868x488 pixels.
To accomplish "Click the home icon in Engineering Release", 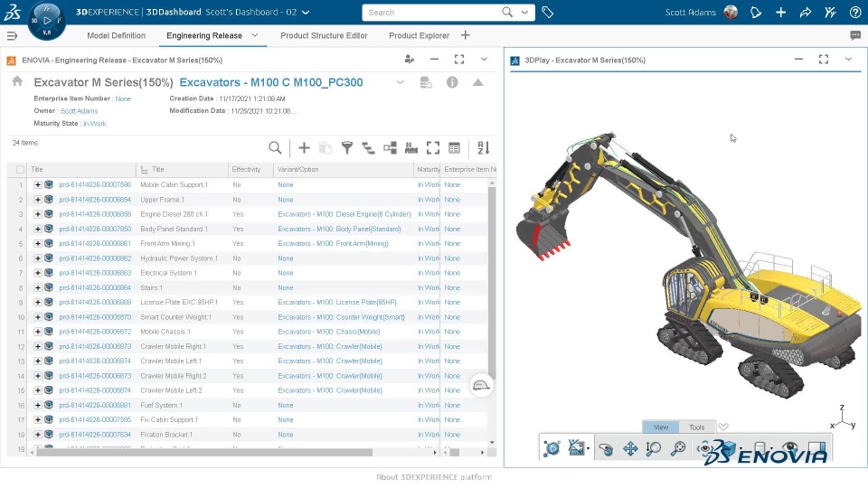I will click(18, 81).
